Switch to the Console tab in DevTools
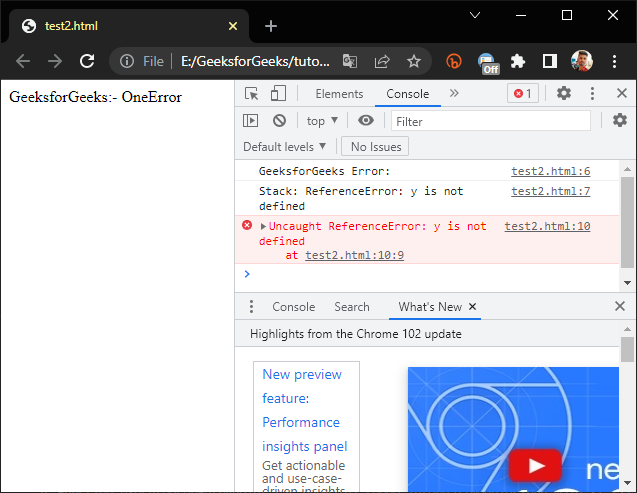The image size is (637, 493). point(407,94)
